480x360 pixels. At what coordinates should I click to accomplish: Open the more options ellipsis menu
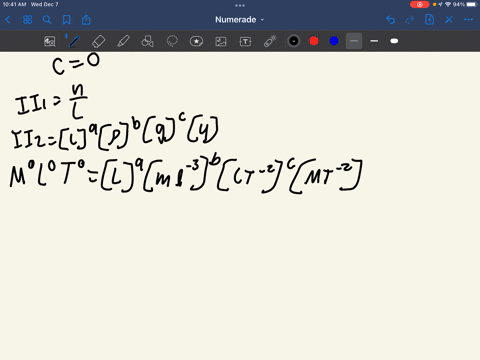click(x=469, y=20)
